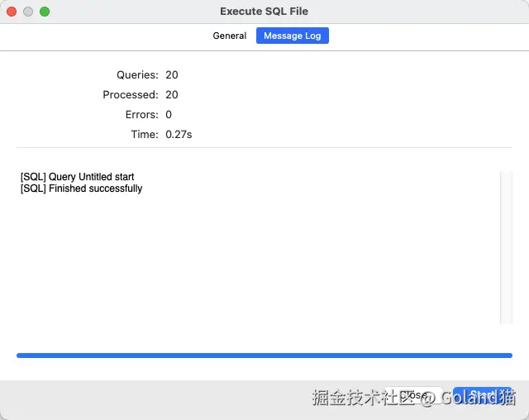
Task: Click the 'Time:' label
Action: (145, 135)
